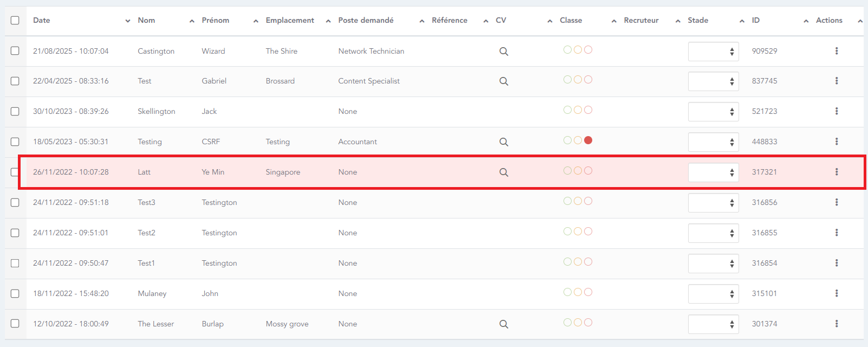
Task: Open Stade dropdown for Castington row
Action: (x=713, y=52)
